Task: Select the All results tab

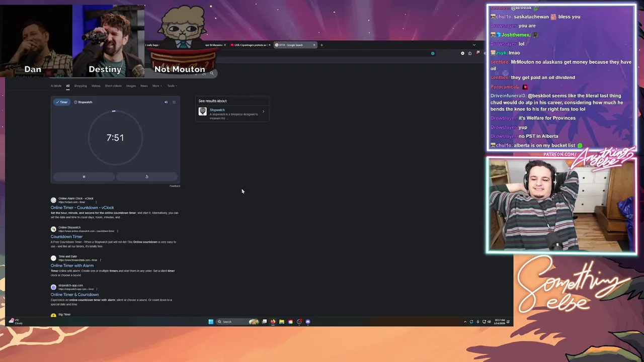Action: pyautogui.click(x=67, y=86)
